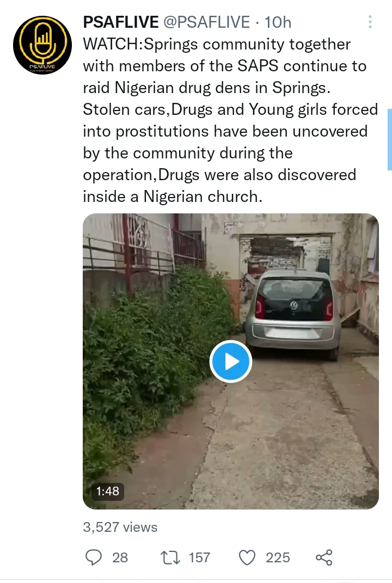
Task: Open the @PSAFLIVE handle link
Action: click(206, 22)
